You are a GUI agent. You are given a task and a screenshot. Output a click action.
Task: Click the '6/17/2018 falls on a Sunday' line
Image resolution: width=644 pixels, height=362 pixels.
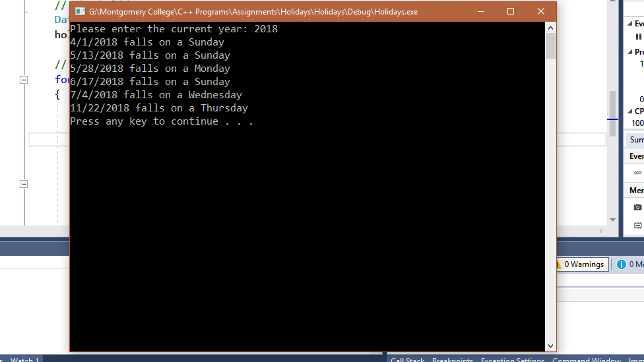[150, 82]
